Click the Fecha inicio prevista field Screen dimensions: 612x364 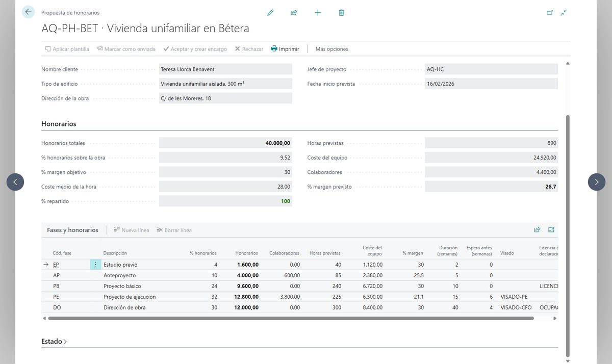(x=491, y=84)
